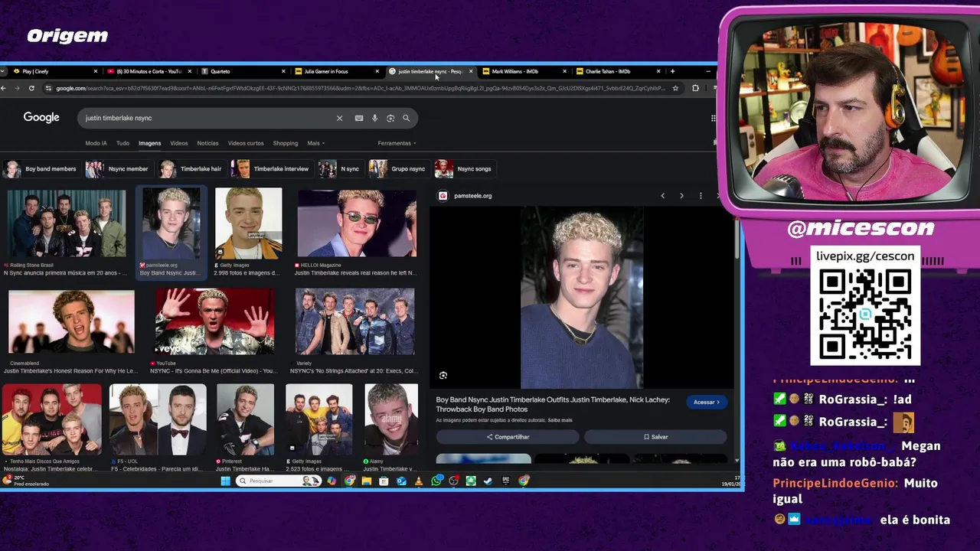Open WhatsApp from the taskbar
980x551 pixels.
[x=436, y=481]
